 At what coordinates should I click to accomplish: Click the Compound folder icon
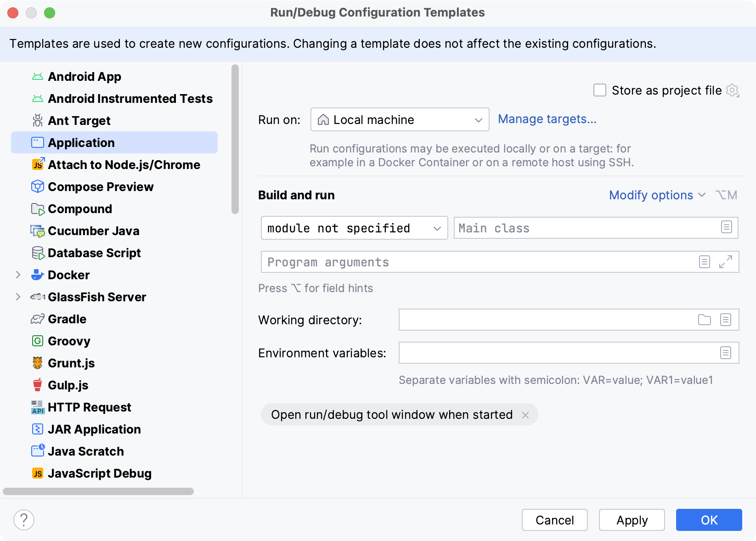[x=38, y=209]
